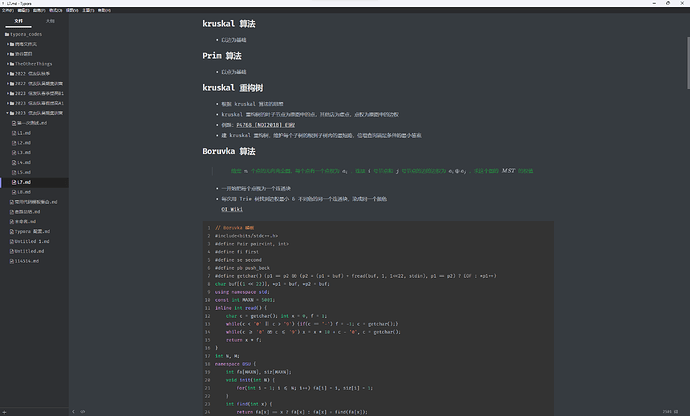
Task: Expand the 2023 folder ending in B1
Action: (x=8, y=93)
